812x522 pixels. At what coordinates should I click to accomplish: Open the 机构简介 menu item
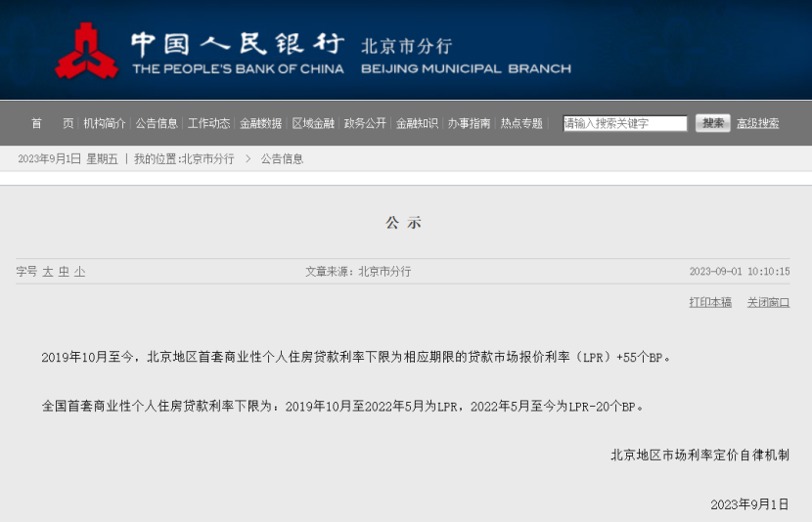click(105, 123)
